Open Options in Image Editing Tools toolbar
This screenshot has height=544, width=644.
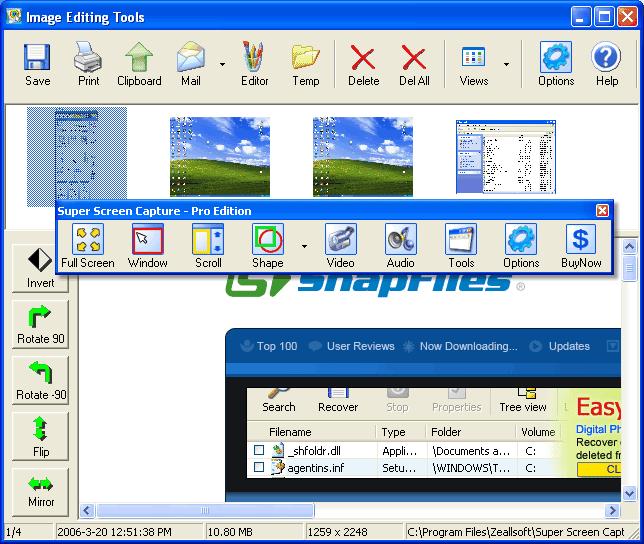556,57
